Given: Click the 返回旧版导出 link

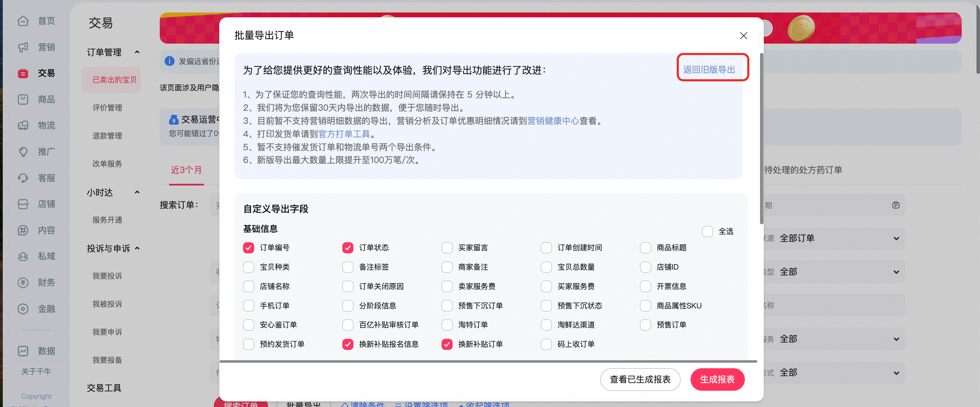Looking at the screenshot, I should (x=709, y=70).
